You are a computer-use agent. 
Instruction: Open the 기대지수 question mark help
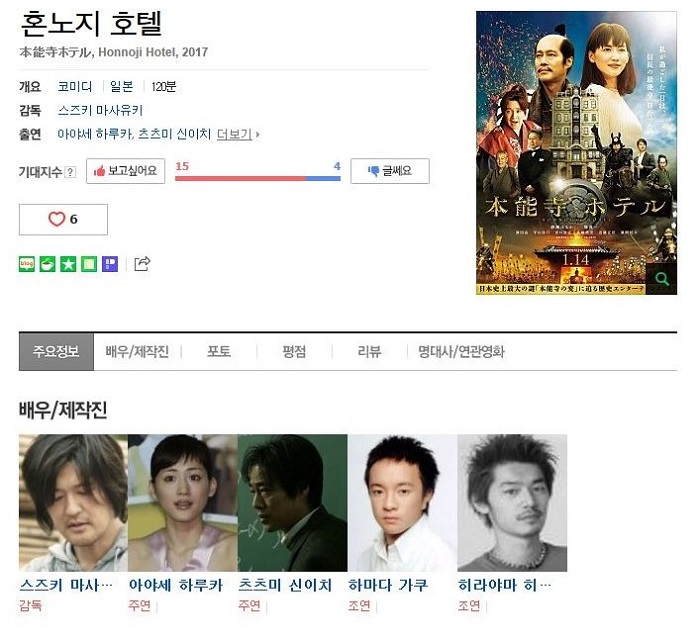[71, 171]
